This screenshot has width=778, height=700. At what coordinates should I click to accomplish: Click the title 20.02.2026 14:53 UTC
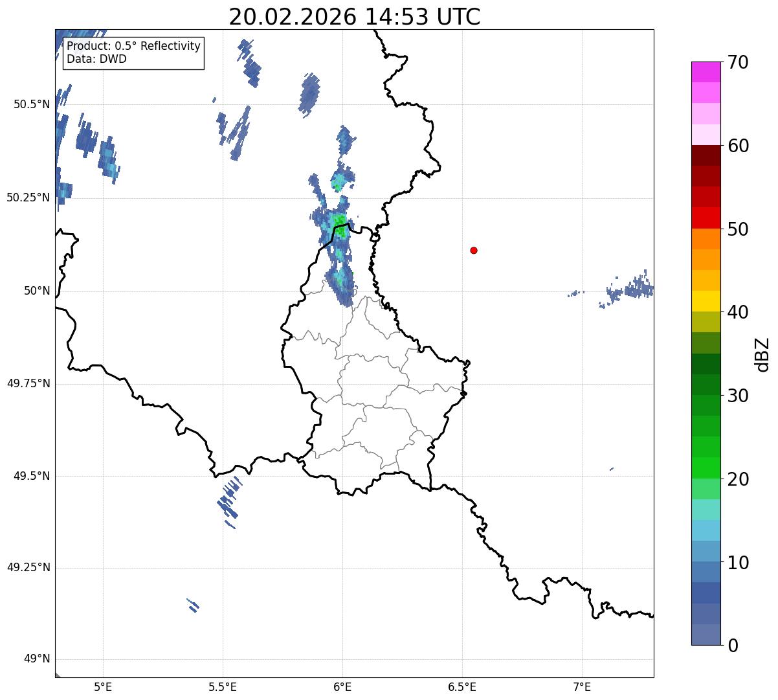(x=355, y=17)
